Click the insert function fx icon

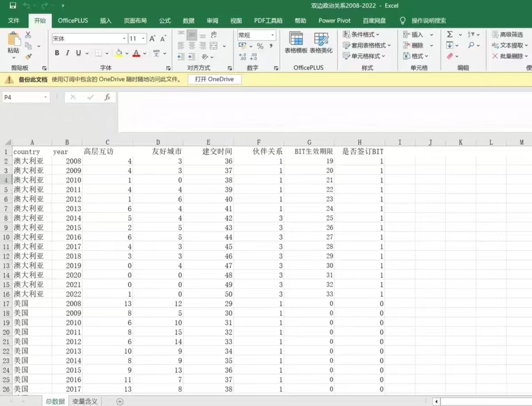(x=107, y=97)
